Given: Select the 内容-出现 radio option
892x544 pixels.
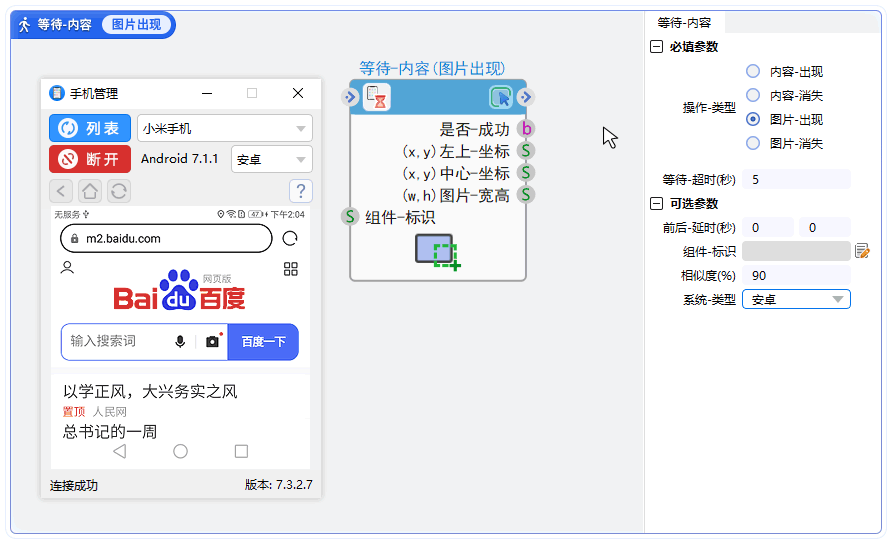Looking at the screenshot, I should coord(753,71).
